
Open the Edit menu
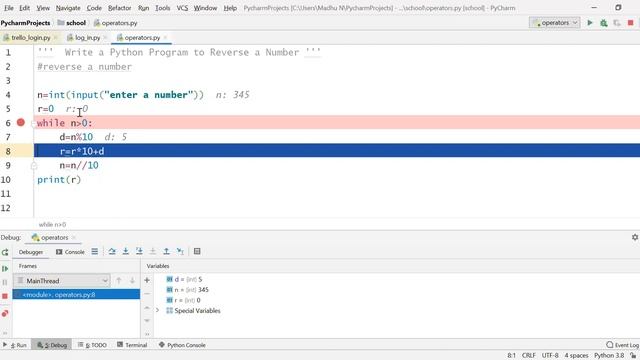coord(24,8)
